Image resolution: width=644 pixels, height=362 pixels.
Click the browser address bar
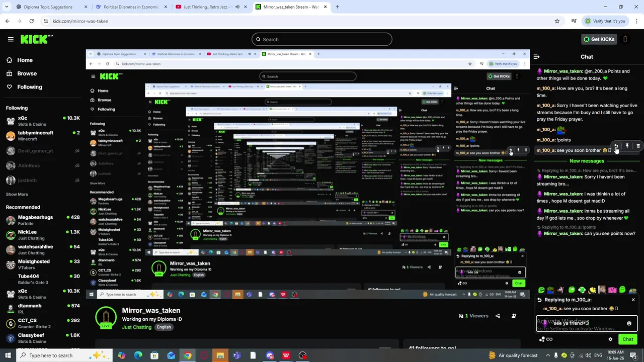(297, 21)
